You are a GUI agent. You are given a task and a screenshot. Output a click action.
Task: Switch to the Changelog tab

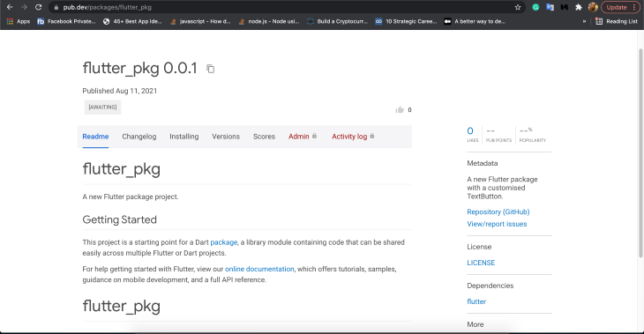coord(139,137)
